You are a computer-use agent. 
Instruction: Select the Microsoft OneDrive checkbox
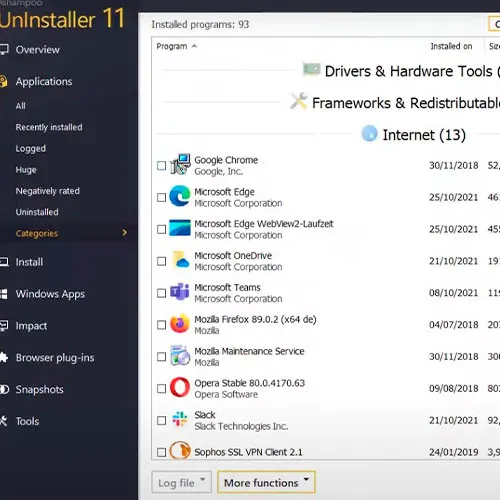coord(161,261)
